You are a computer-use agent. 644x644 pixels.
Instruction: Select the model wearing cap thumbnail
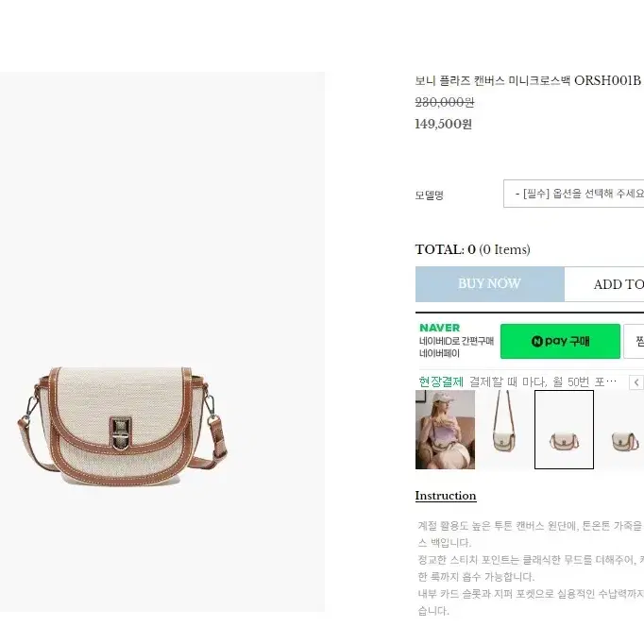445,430
